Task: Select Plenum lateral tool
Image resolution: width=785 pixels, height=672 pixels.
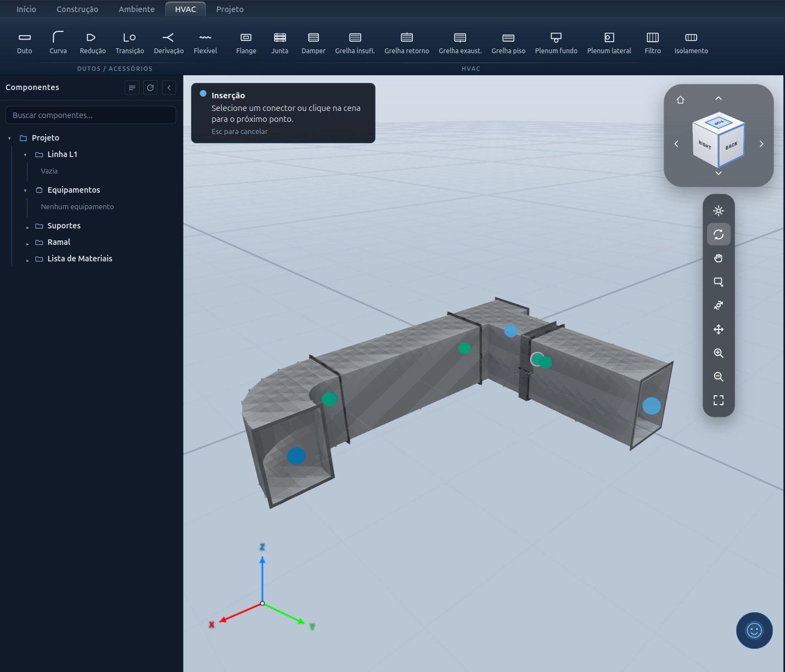Action: pos(609,43)
